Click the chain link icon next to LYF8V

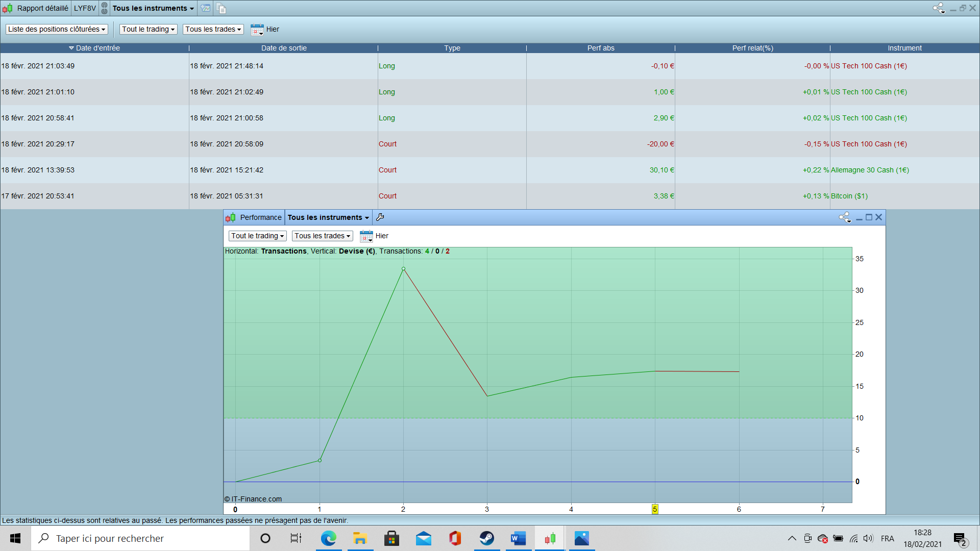click(x=104, y=8)
